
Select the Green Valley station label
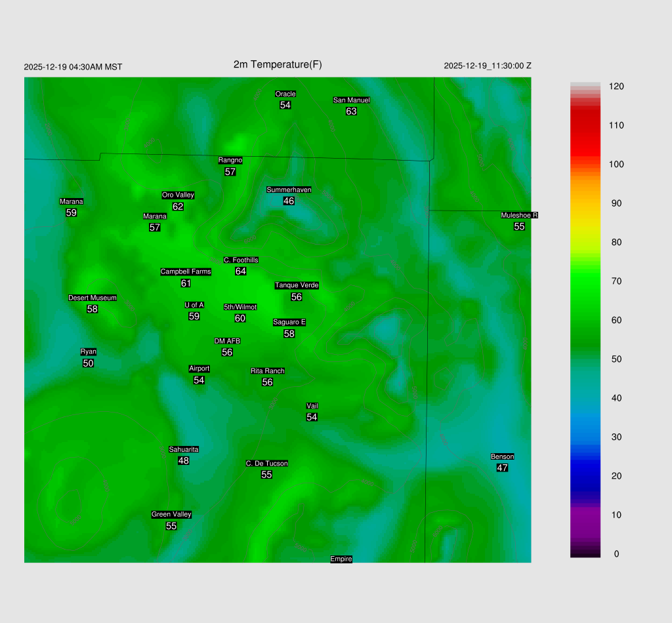click(x=171, y=515)
